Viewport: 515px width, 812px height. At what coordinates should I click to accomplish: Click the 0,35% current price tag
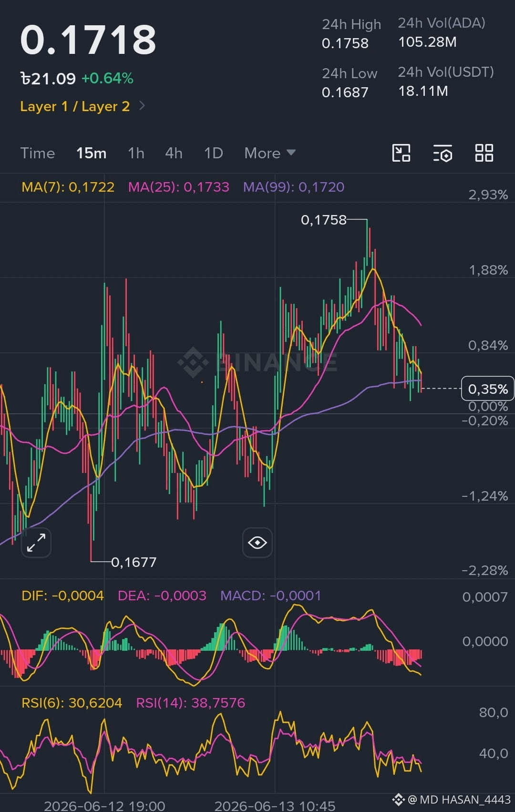point(488,389)
